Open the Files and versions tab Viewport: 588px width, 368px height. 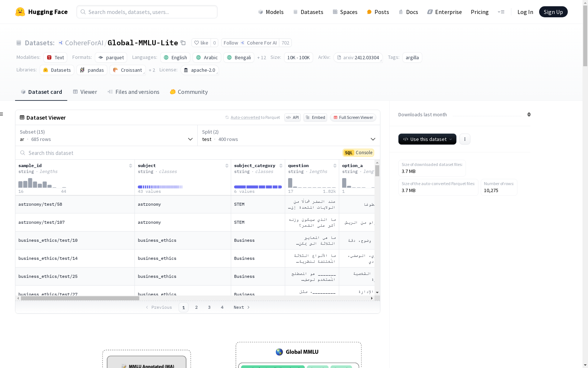133,92
